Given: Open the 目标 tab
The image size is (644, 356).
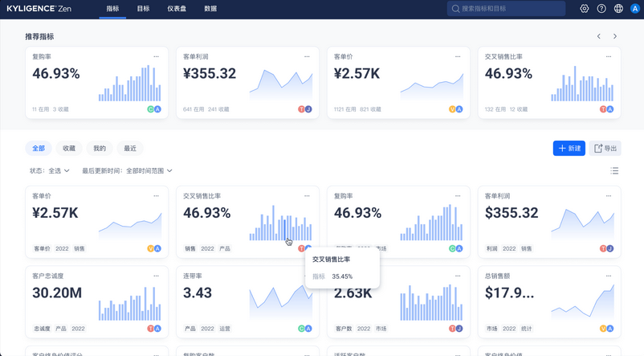Looking at the screenshot, I should coord(143,9).
